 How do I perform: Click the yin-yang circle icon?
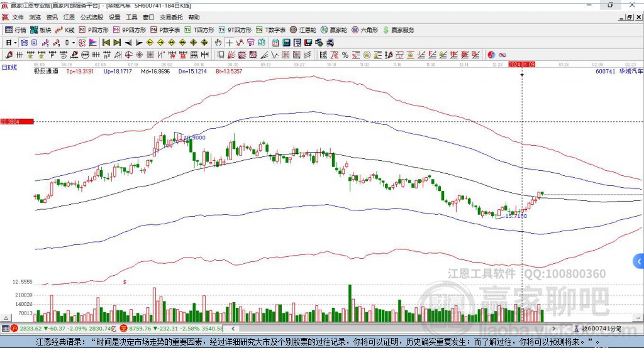(x=491, y=55)
